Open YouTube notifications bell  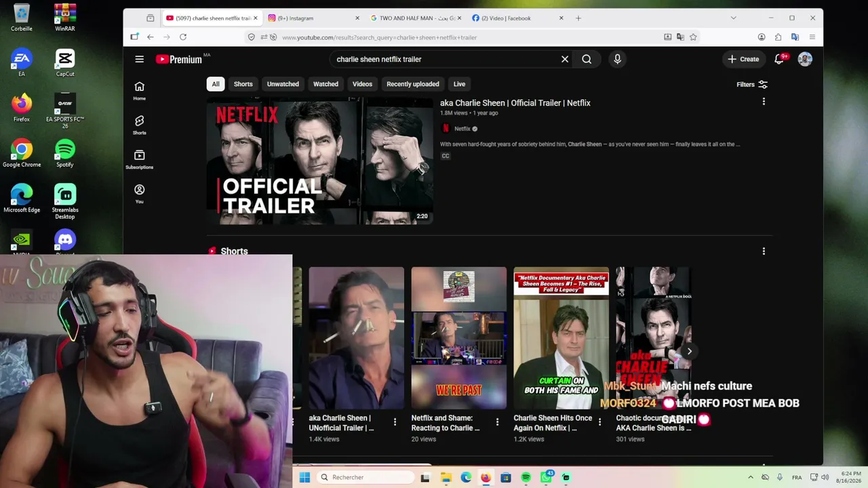pyautogui.click(x=781, y=59)
